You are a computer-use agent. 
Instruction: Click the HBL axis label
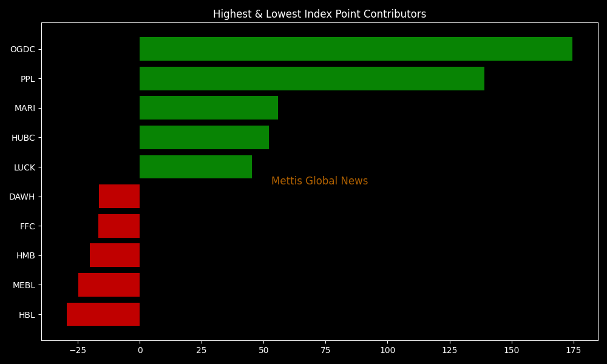[x=27, y=315]
